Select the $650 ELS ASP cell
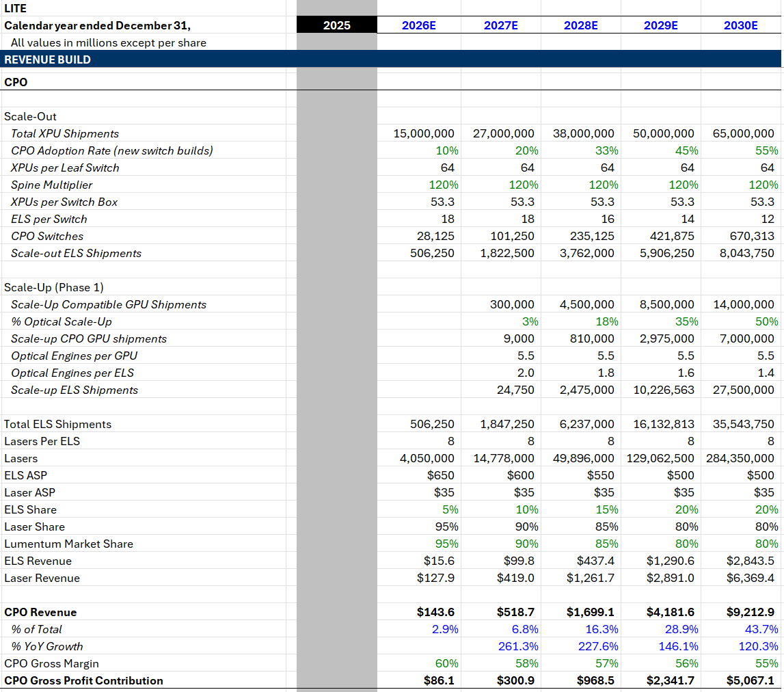Image resolution: width=784 pixels, height=692 pixels. pyautogui.click(x=440, y=475)
